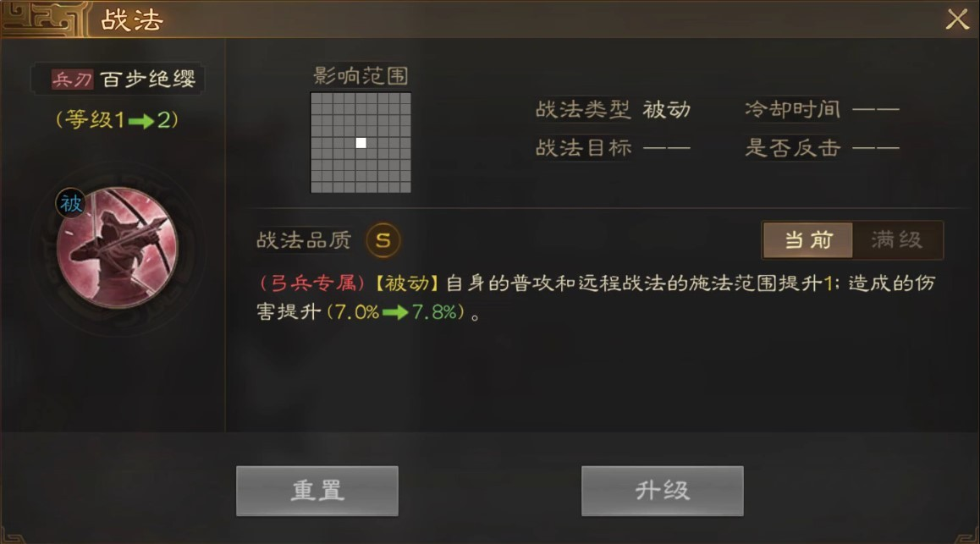Screen dimensions: 980x544
Task: Select the 百步绝缨 skill name label
Action: pos(148,80)
